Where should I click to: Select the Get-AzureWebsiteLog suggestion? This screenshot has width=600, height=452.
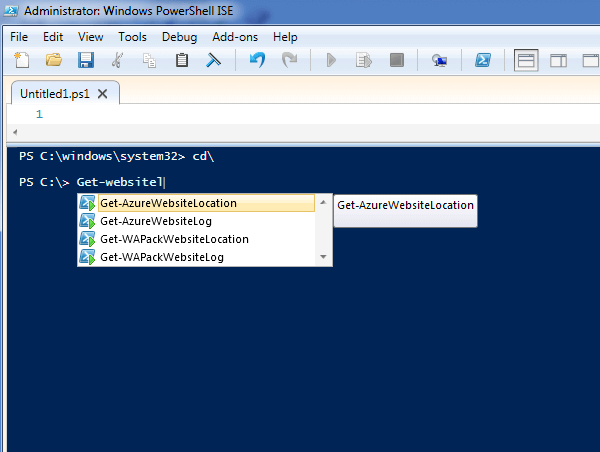click(156, 221)
